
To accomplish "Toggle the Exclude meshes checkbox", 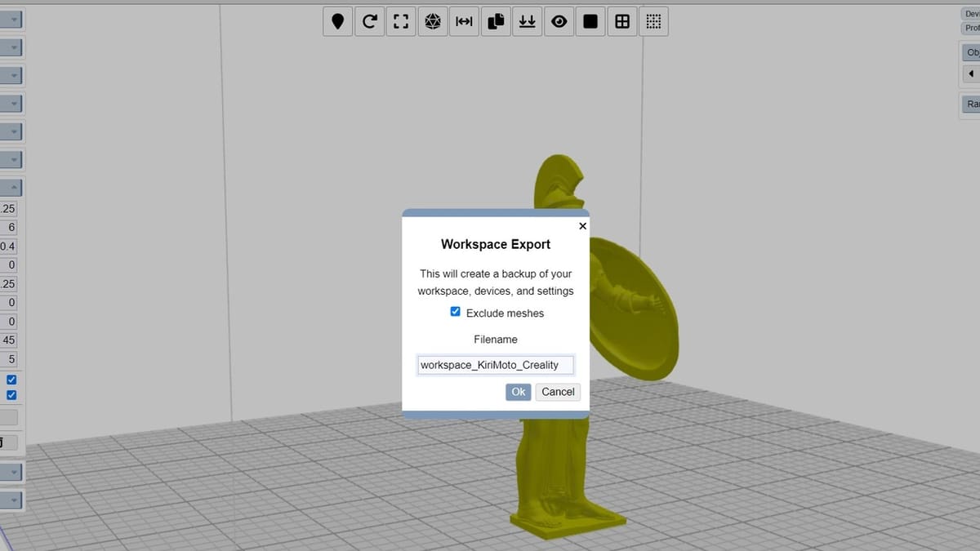I will tap(456, 312).
